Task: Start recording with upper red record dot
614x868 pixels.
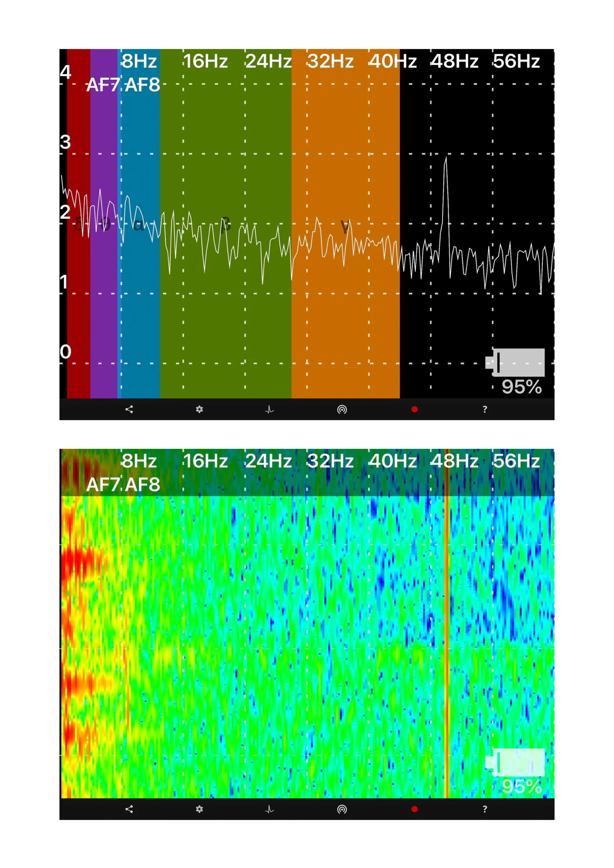Action: [415, 409]
